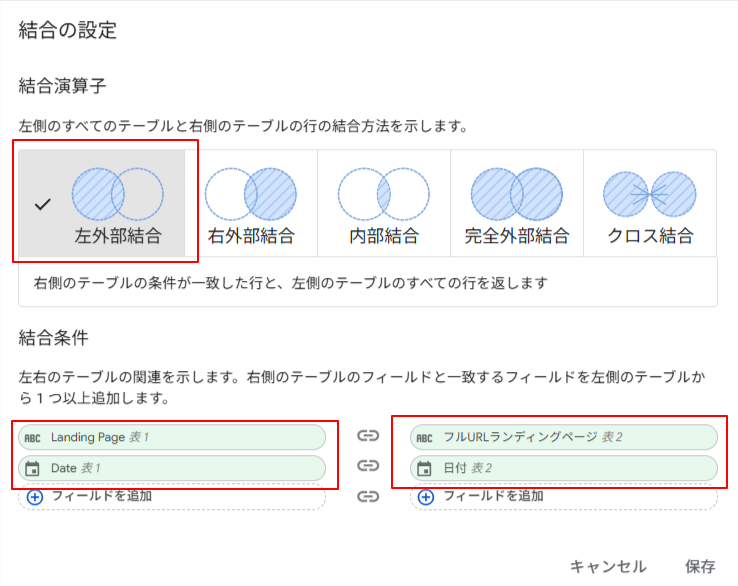
Task: Select the 左外部結合 join operator
Action: 102,203
